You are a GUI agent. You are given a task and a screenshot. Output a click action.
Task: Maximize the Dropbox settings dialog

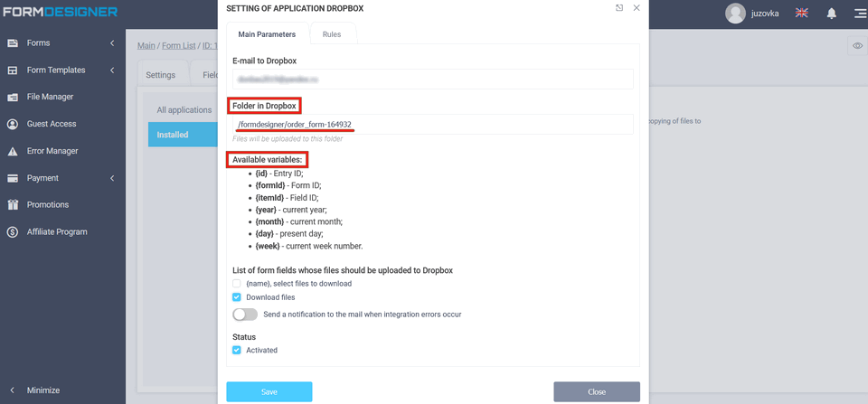point(619,8)
